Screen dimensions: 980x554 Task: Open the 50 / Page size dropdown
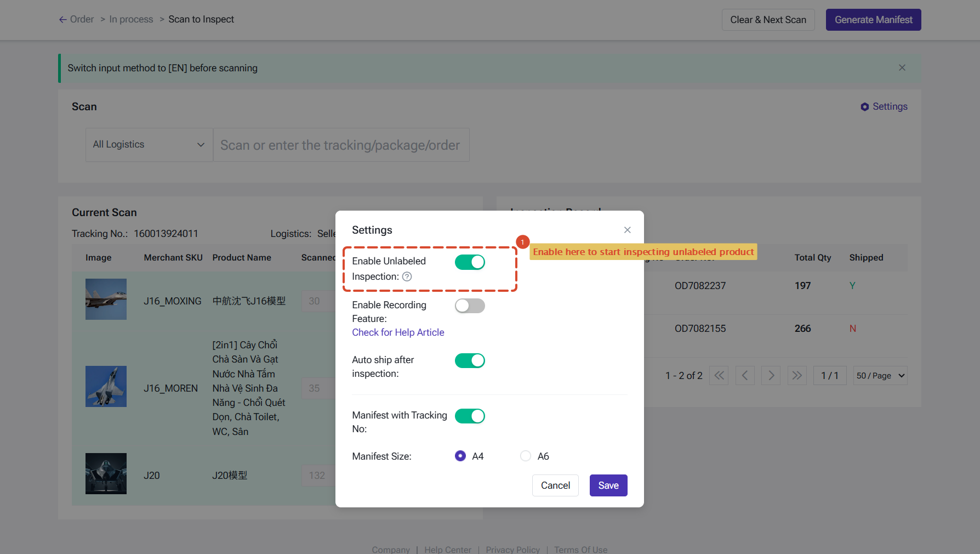(880, 376)
